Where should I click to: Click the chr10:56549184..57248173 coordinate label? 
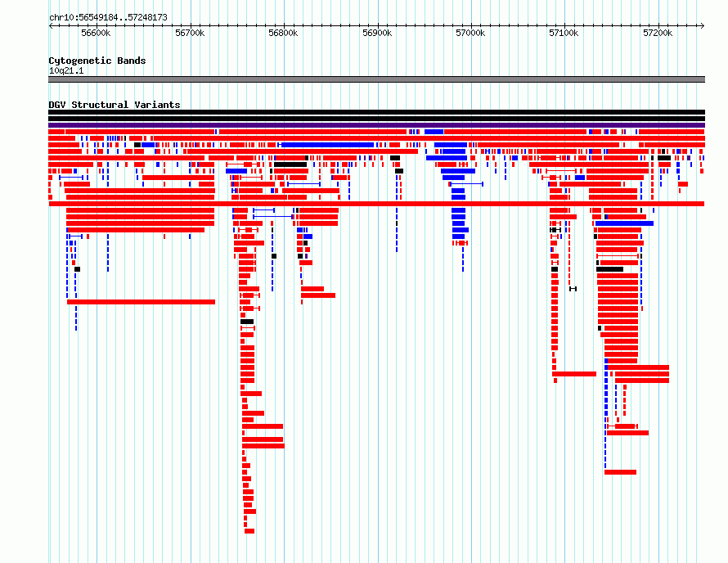click(x=108, y=17)
